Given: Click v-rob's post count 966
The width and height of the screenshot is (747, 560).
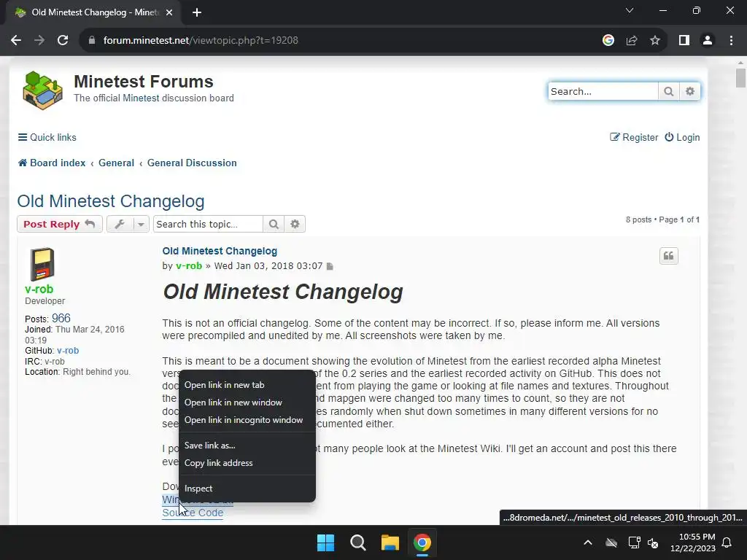Looking at the screenshot, I should (x=61, y=318).
